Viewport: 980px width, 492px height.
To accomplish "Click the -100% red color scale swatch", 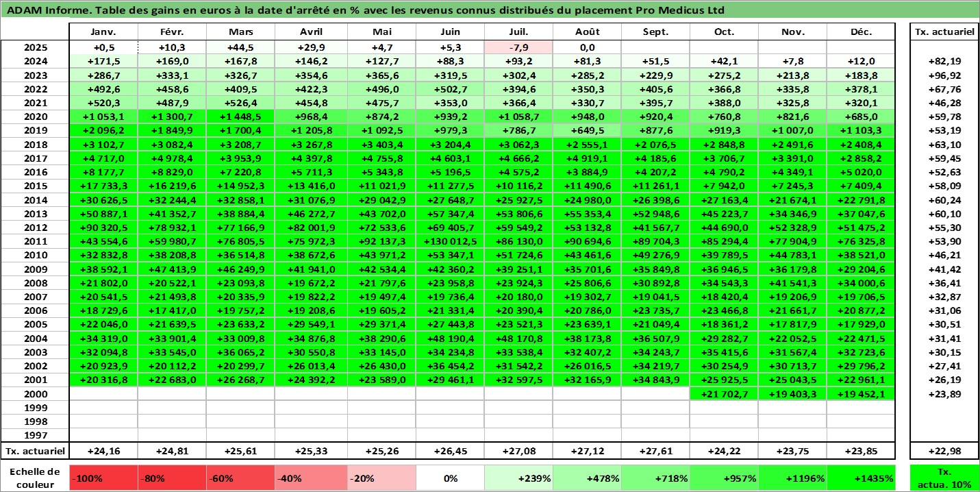I will [x=103, y=478].
